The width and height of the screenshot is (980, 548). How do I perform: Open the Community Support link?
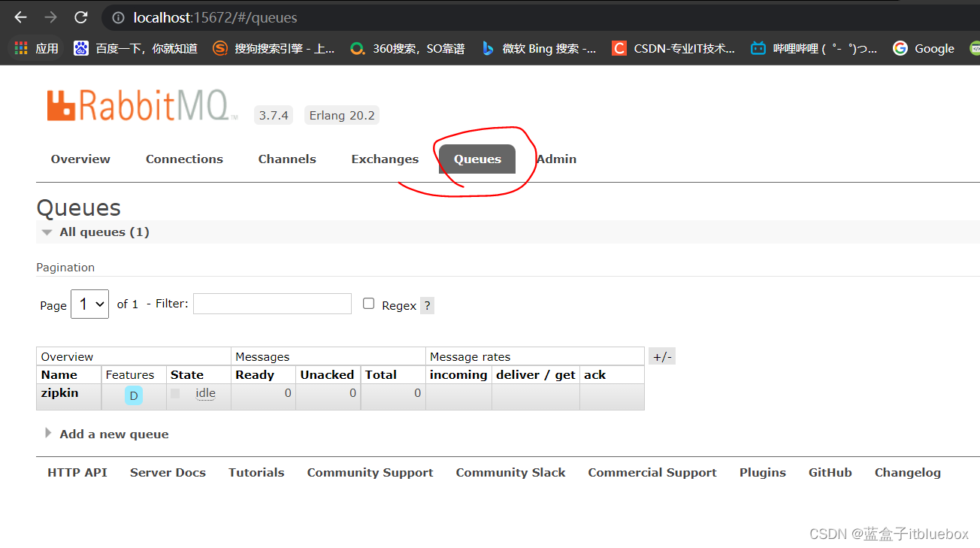click(370, 472)
